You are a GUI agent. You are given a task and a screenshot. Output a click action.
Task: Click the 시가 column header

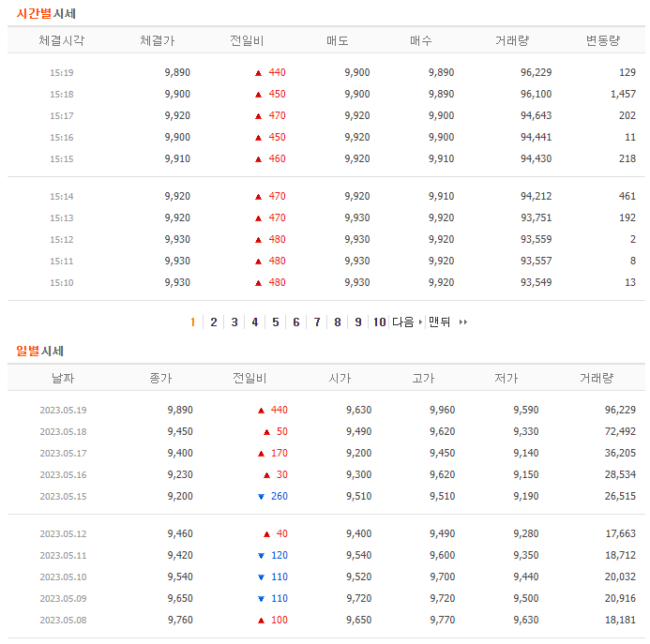(340, 378)
